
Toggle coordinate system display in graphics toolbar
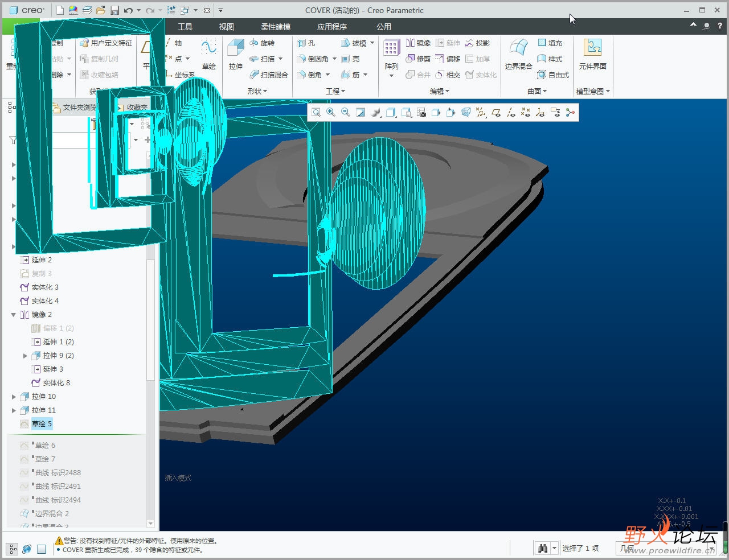click(x=540, y=113)
